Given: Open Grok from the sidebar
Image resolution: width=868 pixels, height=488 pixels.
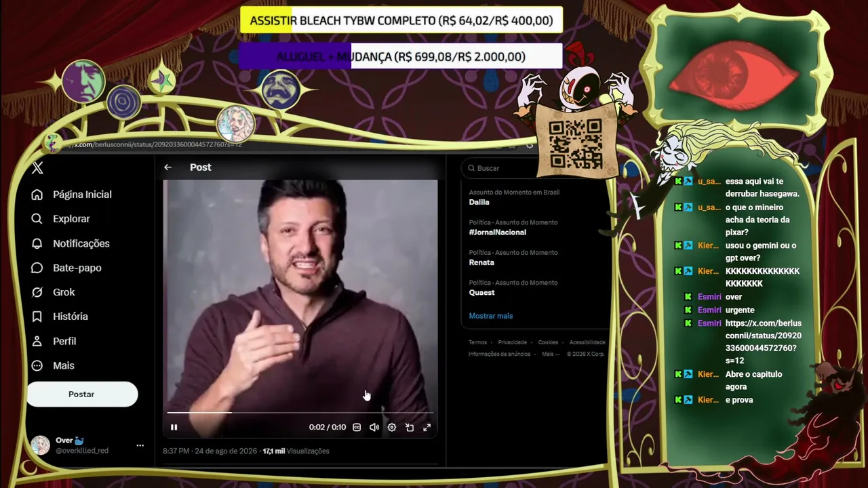Looking at the screenshot, I should point(53,292).
